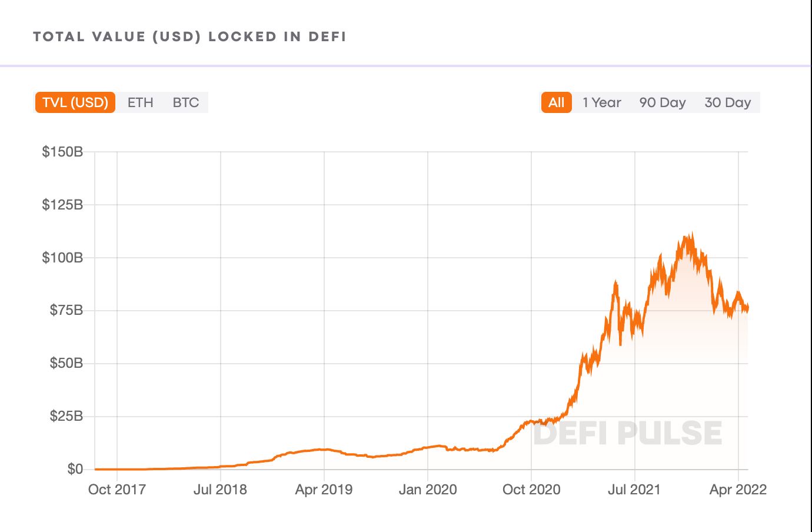The width and height of the screenshot is (812, 532).
Task: Select the TVL (USD) metric toggle
Action: pyautogui.click(x=75, y=102)
